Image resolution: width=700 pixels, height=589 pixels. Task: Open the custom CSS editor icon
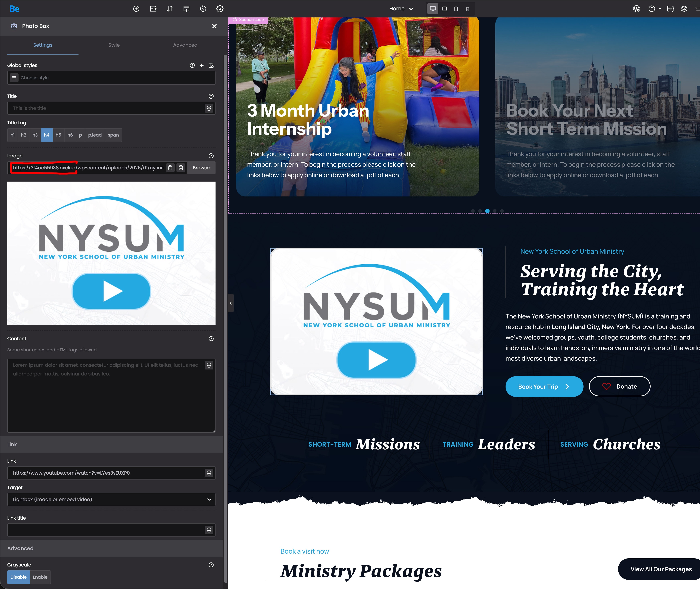pos(670,9)
